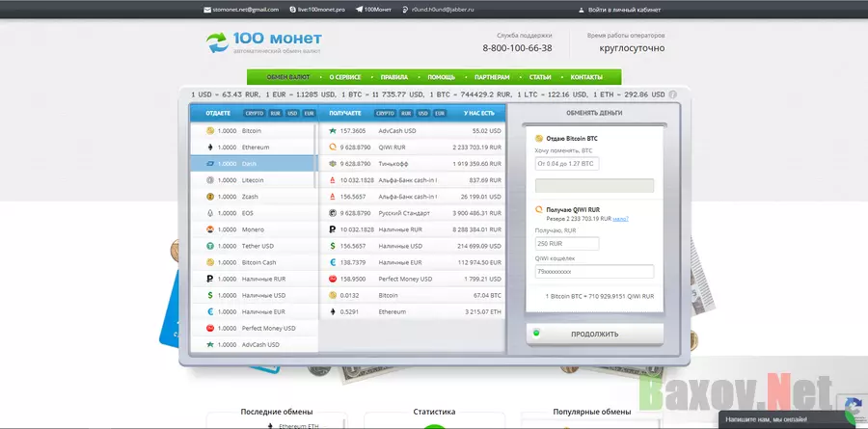Click the 100 монет logo
Screen dimensions: 868x429
tap(264, 42)
